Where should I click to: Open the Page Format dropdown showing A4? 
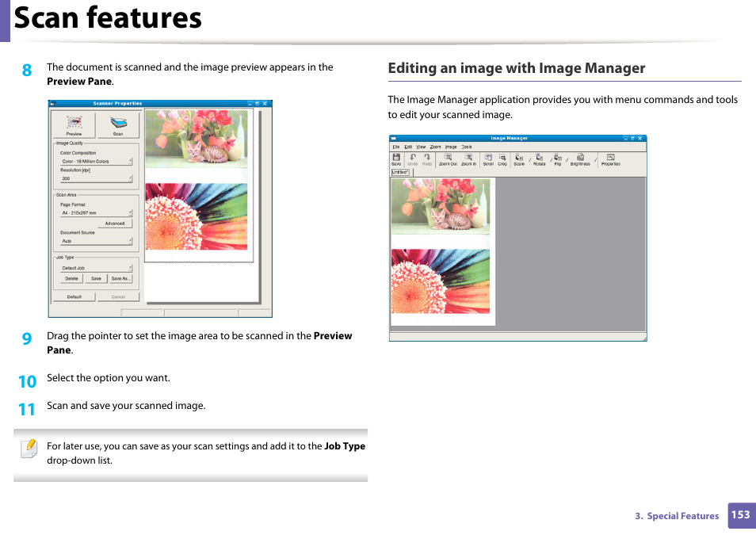pos(97,212)
